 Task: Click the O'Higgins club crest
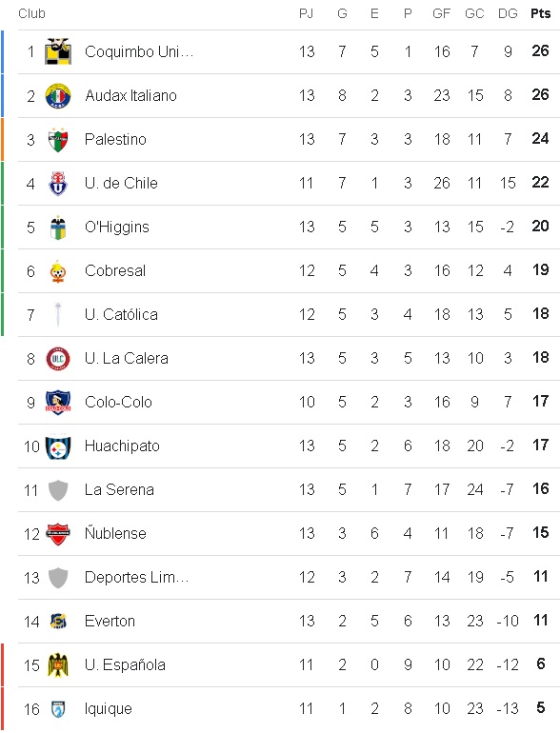(x=58, y=228)
